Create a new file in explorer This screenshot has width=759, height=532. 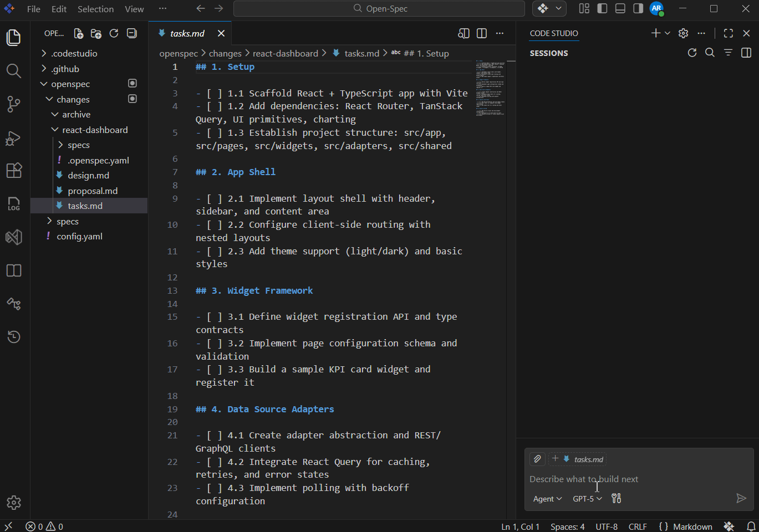(79, 34)
